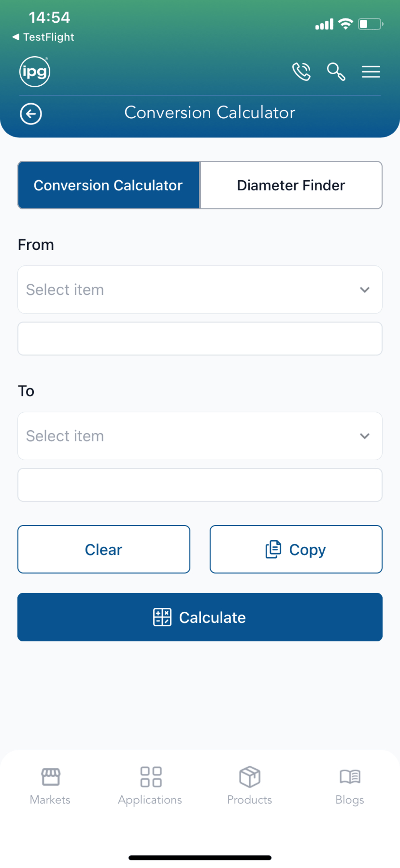This screenshot has height=868, width=400.
Task: Select the Conversion Calculator tab
Action: click(108, 185)
